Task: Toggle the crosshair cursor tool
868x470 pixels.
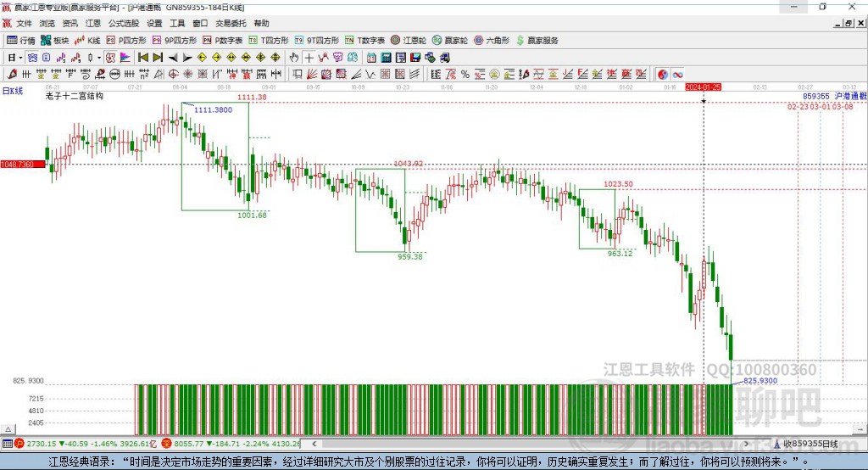Action: click(309, 58)
